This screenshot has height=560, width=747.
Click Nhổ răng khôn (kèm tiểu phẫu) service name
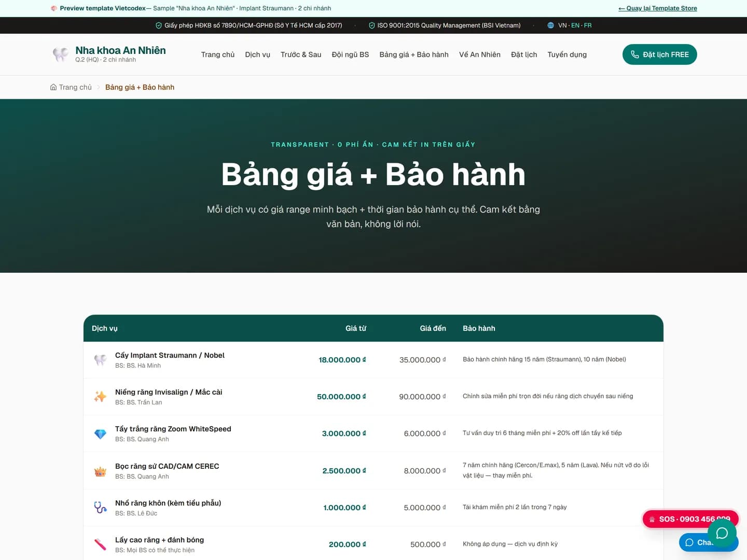tap(168, 503)
